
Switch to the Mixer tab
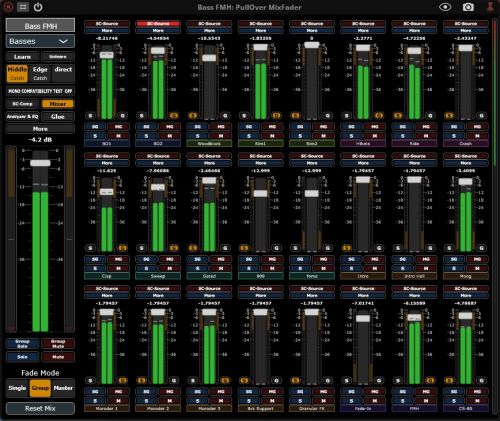point(58,104)
